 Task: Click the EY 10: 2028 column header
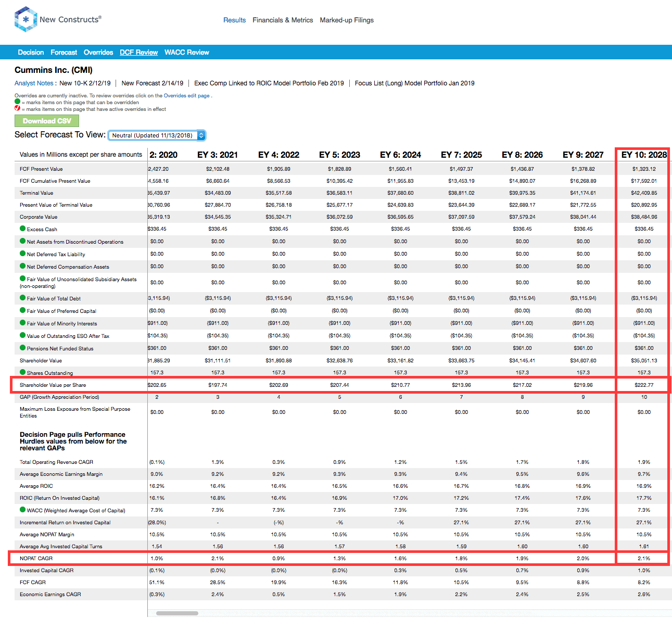point(644,155)
